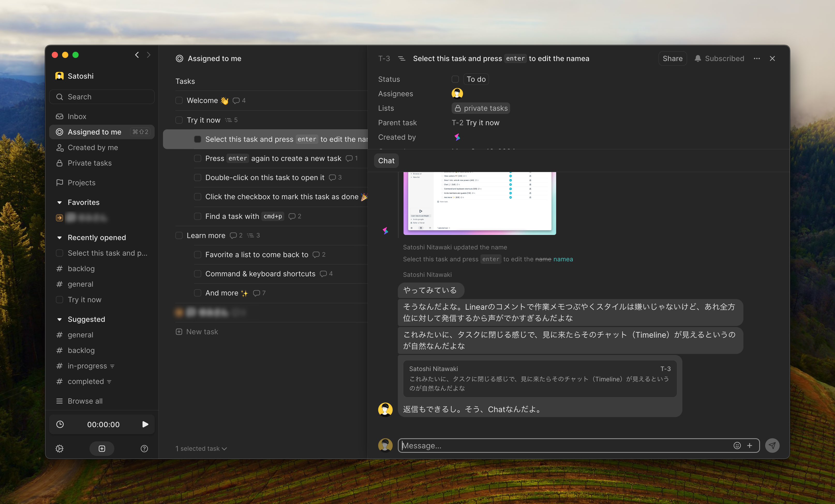Viewport: 835px width, 504px height.
Task: Collapse the Favorites section
Action: point(59,202)
